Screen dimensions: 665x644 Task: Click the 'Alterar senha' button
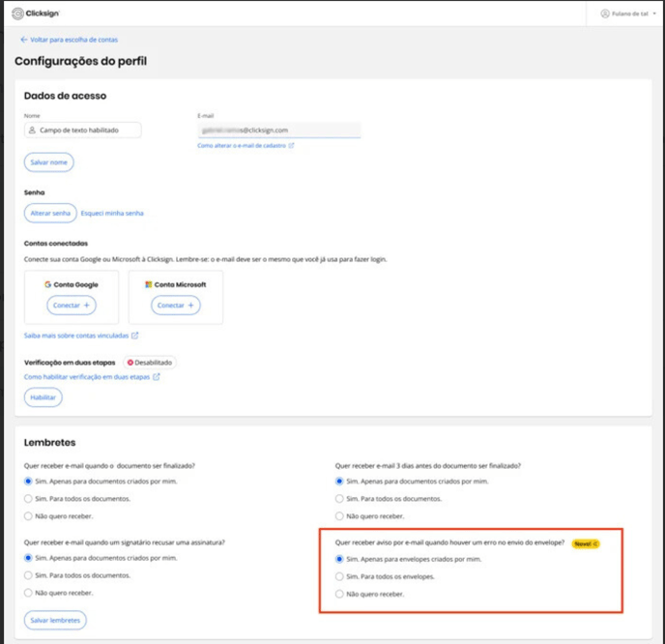tap(49, 213)
